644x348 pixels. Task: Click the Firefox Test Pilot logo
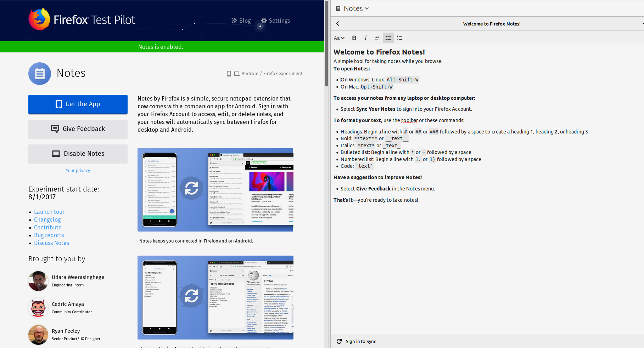[82, 19]
